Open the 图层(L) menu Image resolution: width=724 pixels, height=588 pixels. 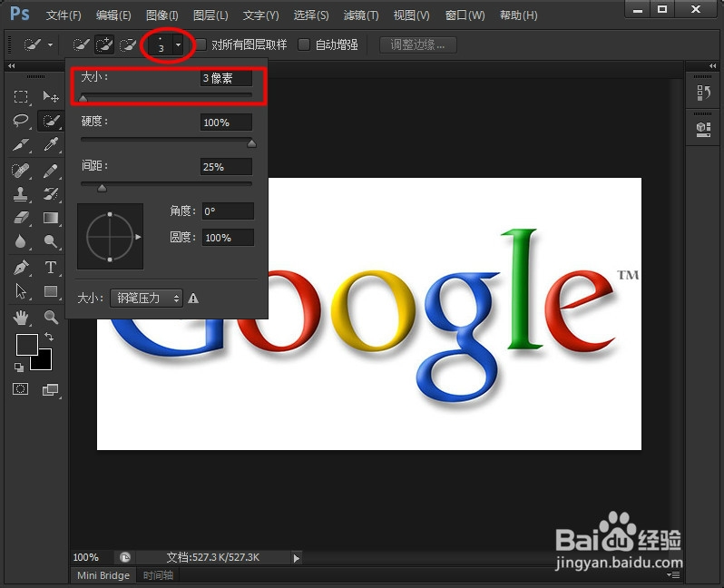click(210, 15)
